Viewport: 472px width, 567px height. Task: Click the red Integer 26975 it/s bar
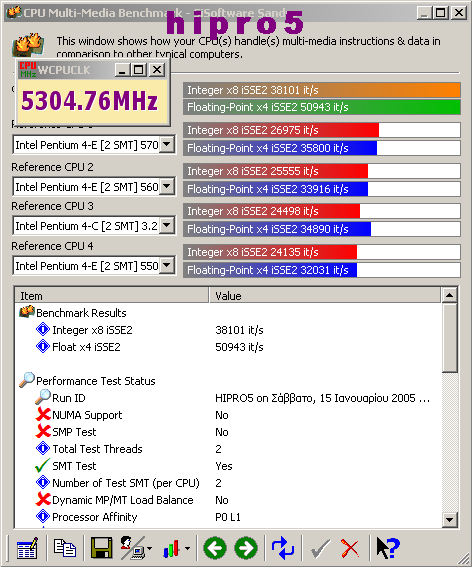(x=281, y=130)
